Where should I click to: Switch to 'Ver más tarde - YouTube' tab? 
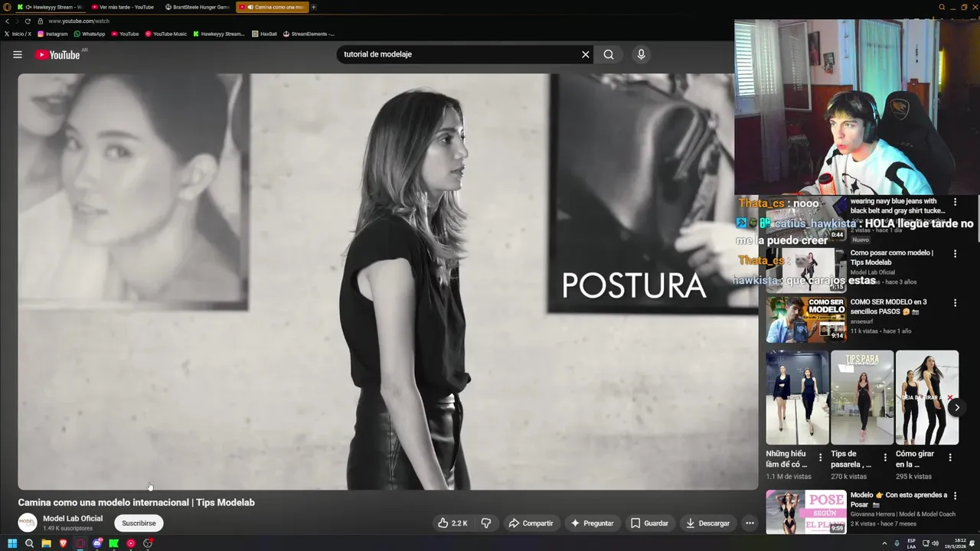(123, 7)
